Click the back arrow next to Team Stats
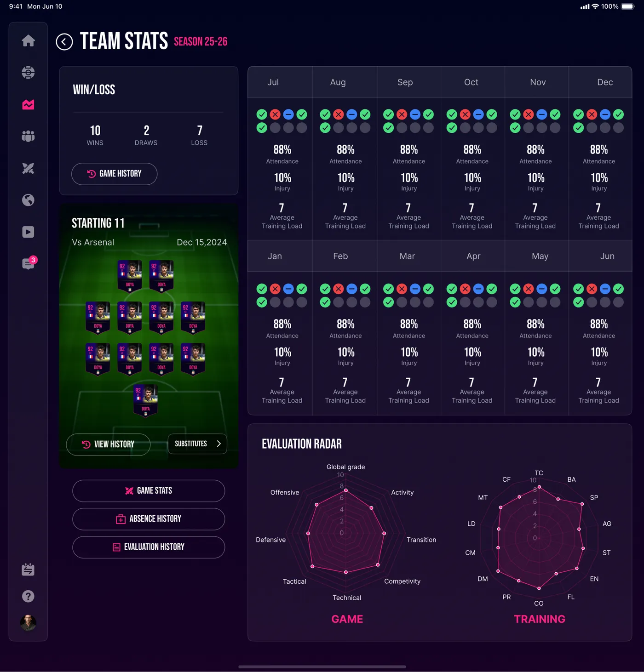 point(64,41)
